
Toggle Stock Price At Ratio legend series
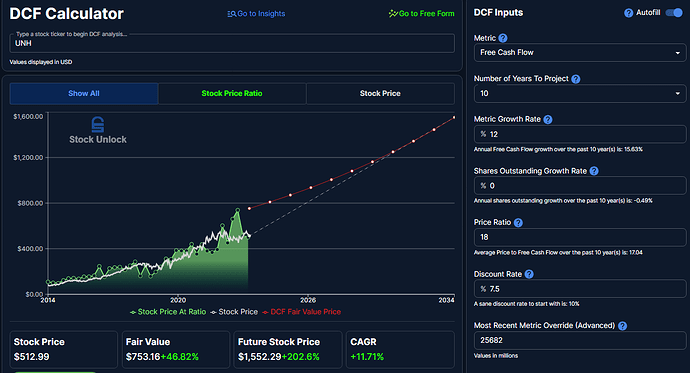[168, 312]
